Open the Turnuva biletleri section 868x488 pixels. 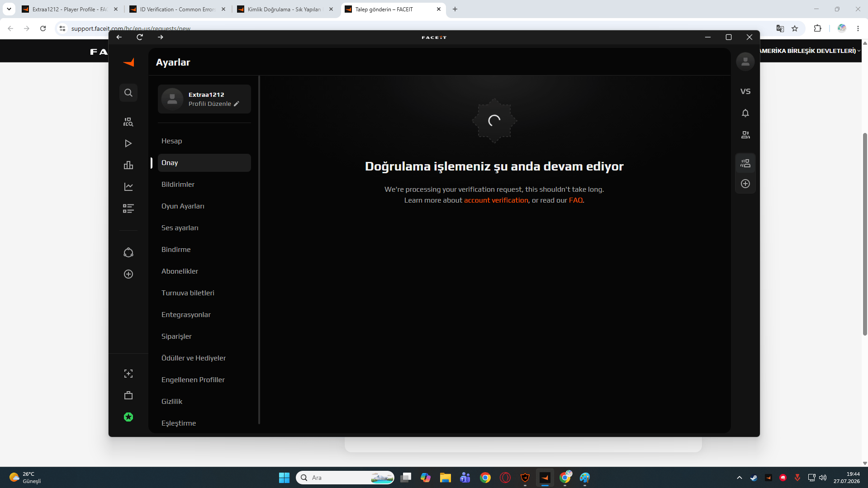[x=204, y=293]
